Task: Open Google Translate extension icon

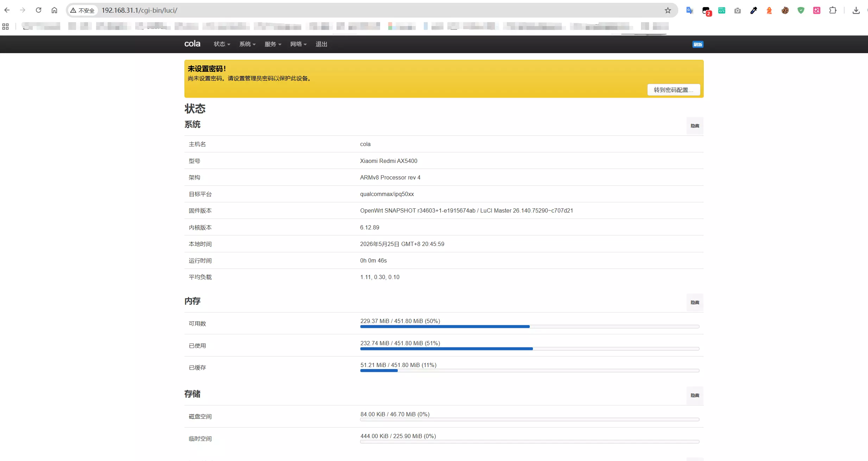Action: (x=690, y=11)
